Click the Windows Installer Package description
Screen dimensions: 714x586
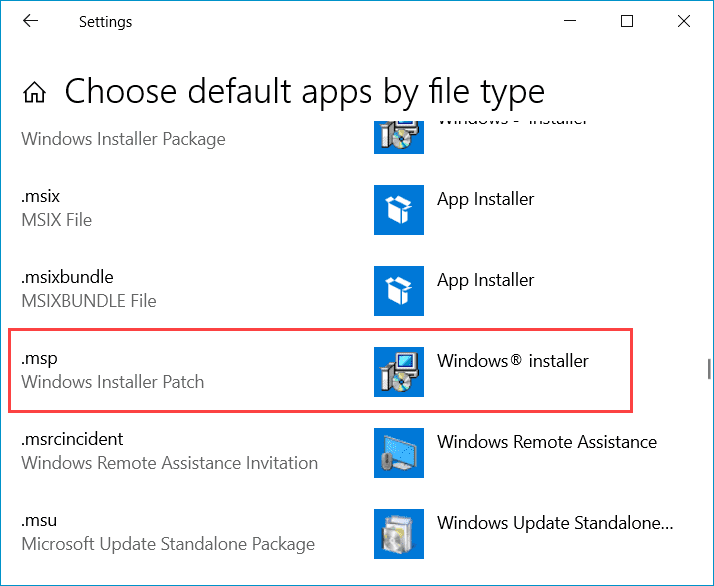123,139
